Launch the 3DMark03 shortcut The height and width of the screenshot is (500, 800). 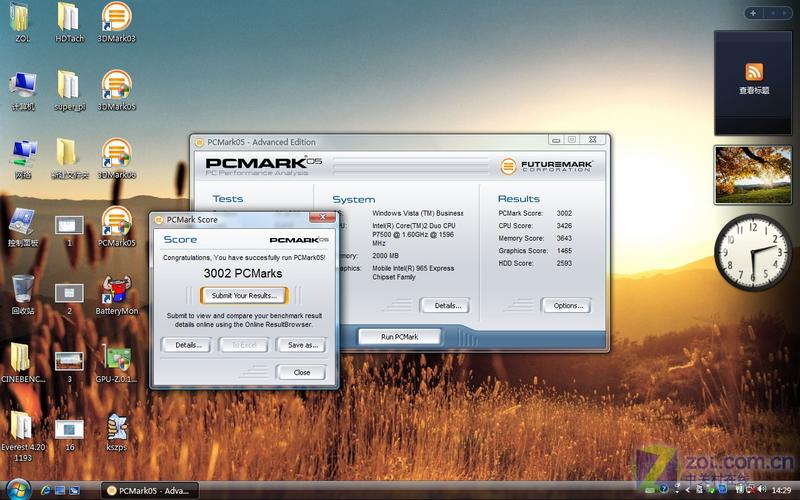tap(116, 21)
